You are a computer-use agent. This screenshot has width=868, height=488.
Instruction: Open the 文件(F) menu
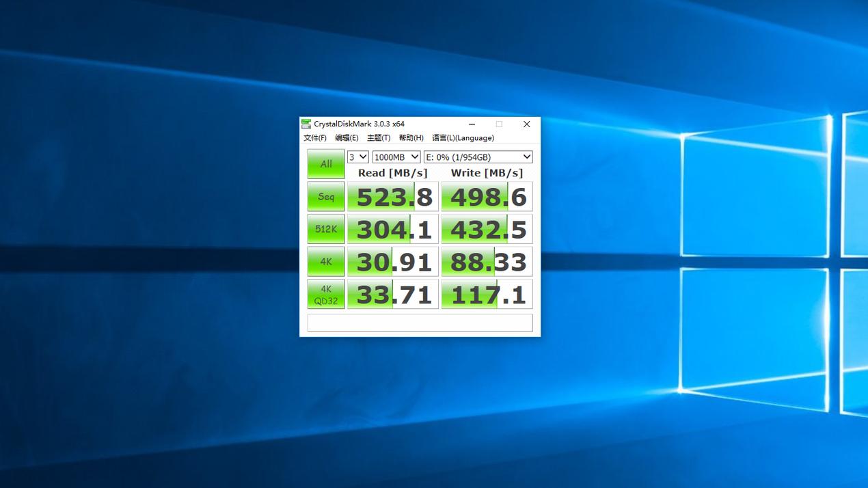pyautogui.click(x=315, y=138)
